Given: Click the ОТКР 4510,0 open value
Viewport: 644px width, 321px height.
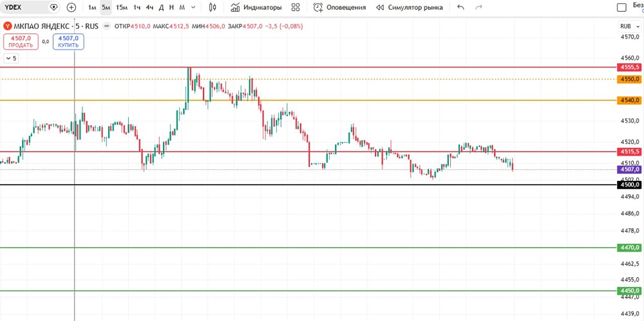Looking at the screenshot, I should click(133, 26).
